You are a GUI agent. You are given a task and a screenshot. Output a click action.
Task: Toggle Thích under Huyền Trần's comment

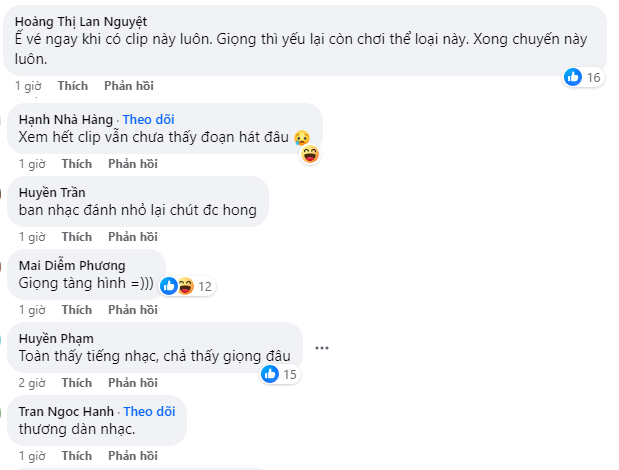77,237
